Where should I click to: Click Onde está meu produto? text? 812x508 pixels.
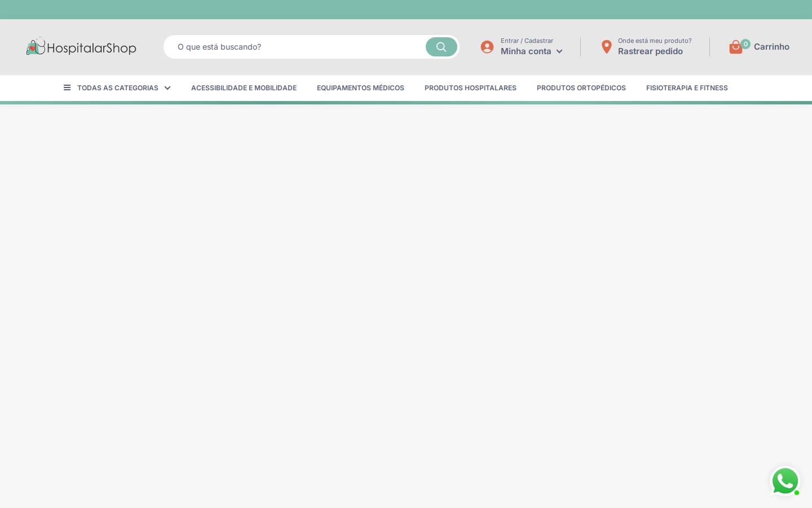click(x=655, y=41)
